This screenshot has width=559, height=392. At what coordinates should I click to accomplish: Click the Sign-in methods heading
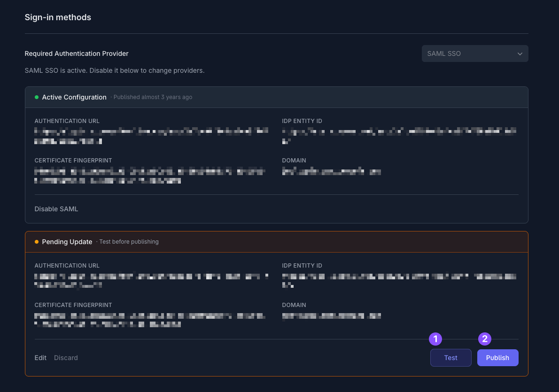(58, 17)
